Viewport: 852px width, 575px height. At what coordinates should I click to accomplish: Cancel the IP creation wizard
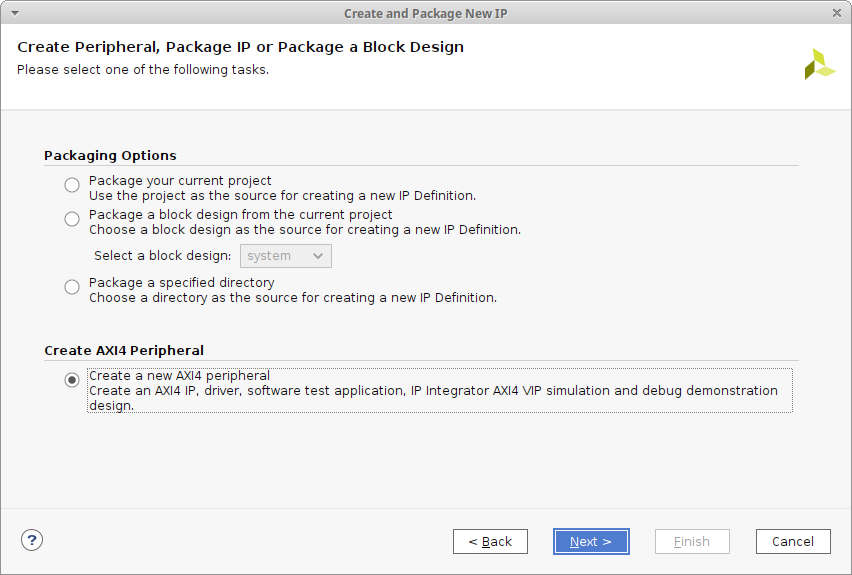(793, 541)
